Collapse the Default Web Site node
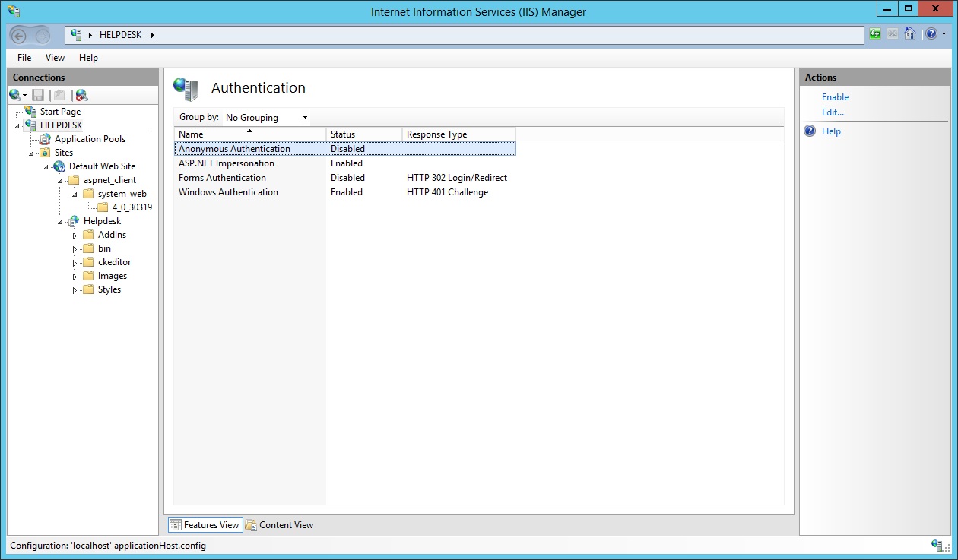Screen dimensions: 958x560 click(x=46, y=166)
